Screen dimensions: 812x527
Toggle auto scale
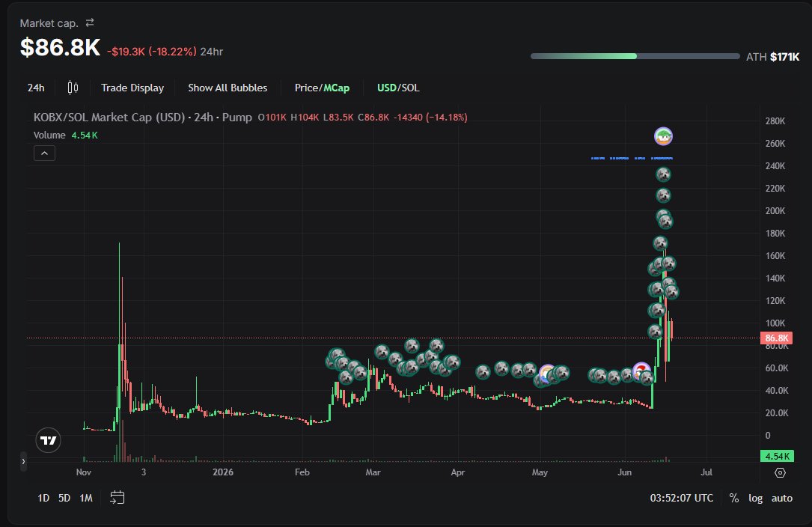tap(782, 498)
